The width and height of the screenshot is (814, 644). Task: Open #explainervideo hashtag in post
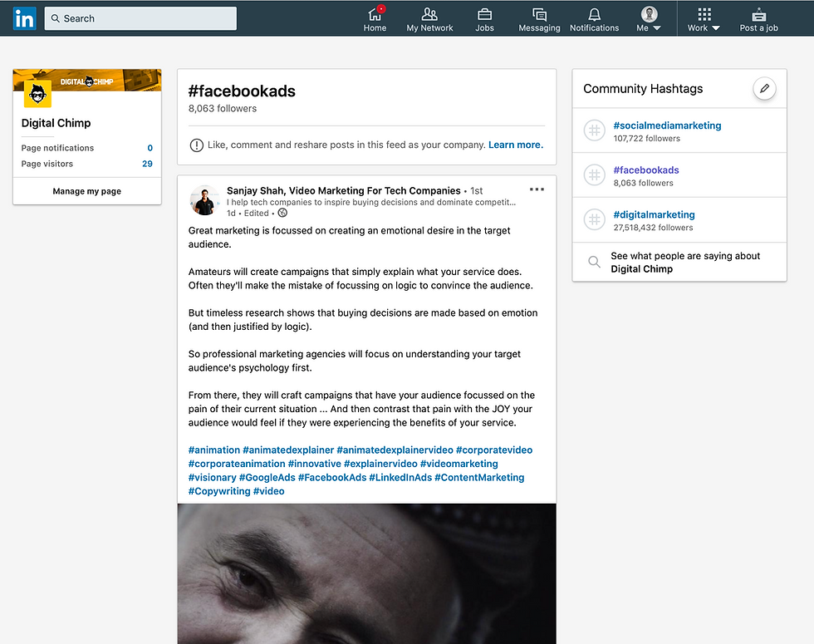[x=380, y=464]
